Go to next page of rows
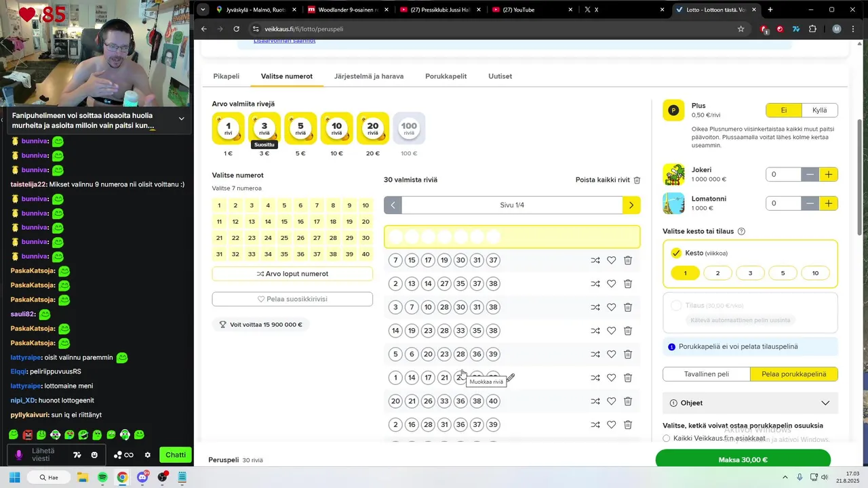Viewport: 868px width, 488px height. [x=631, y=205]
